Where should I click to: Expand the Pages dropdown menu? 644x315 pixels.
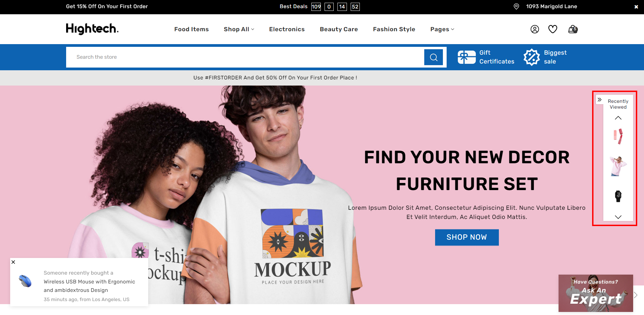click(442, 29)
